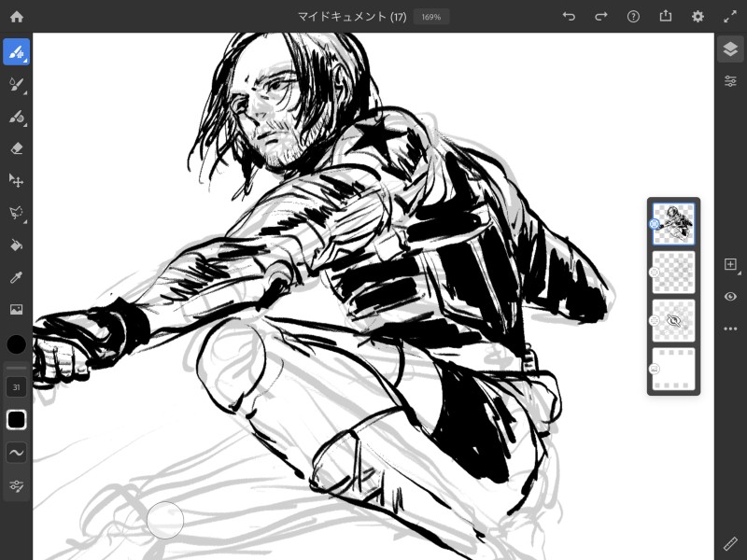Undo the last stroke
This screenshot has height=560, width=747.
569,17
